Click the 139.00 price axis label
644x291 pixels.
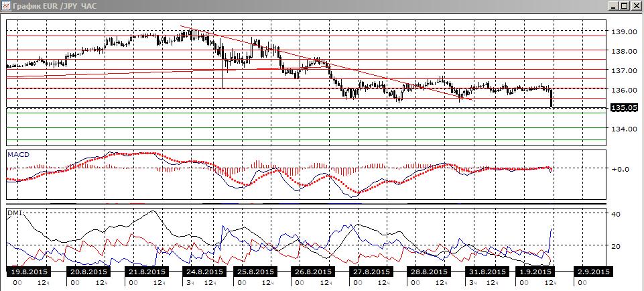point(625,32)
